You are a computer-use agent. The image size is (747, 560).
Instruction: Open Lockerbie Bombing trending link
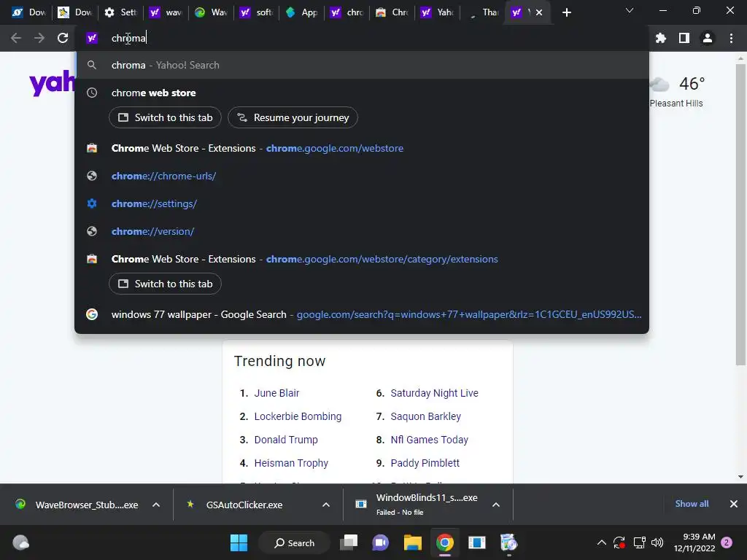tap(298, 416)
